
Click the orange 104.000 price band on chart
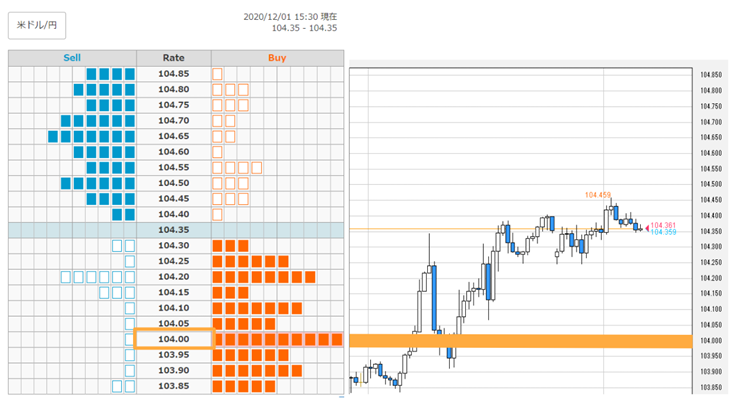pyautogui.click(x=521, y=341)
